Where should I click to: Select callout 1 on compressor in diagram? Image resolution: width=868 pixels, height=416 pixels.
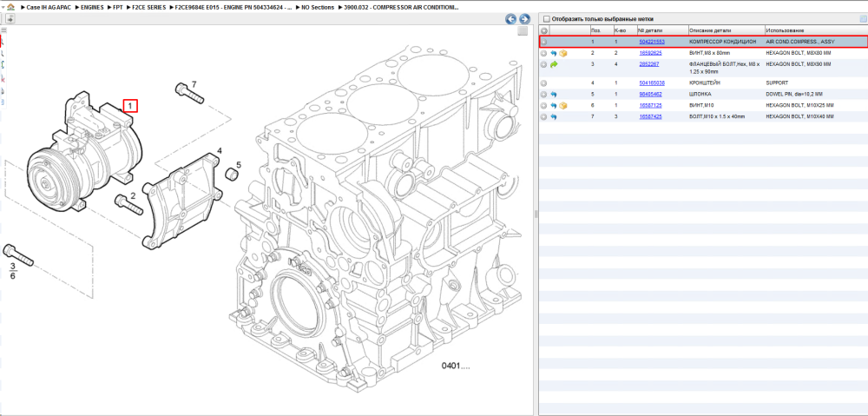[130, 105]
